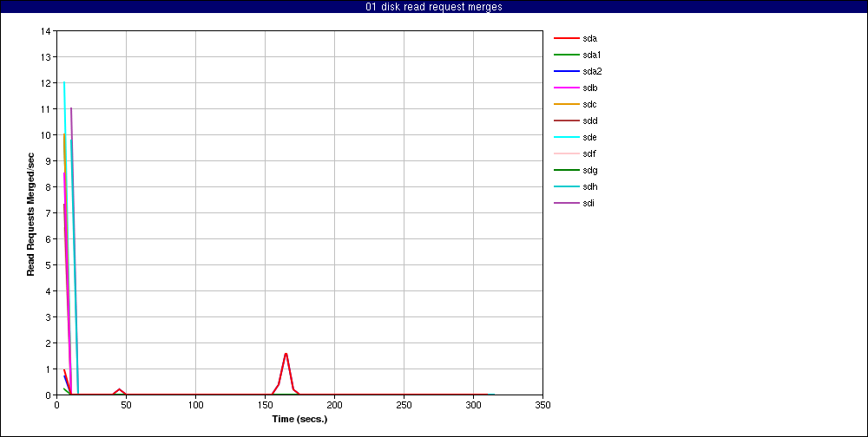Click the 'Read Requests Merged/sec' axis label
The image size is (868, 437).
click(32, 213)
